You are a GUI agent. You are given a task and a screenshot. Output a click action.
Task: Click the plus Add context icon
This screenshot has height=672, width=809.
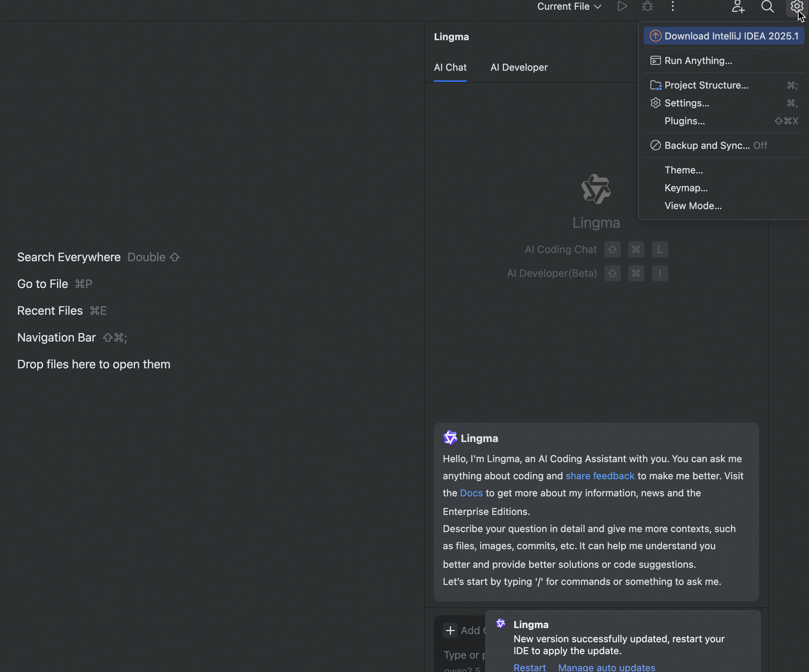[450, 630]
